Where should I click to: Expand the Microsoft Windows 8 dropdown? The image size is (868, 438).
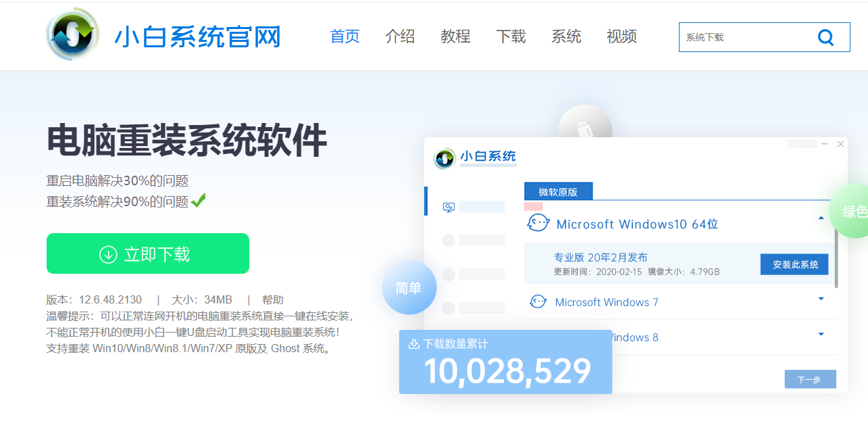[x=821, y=334]
